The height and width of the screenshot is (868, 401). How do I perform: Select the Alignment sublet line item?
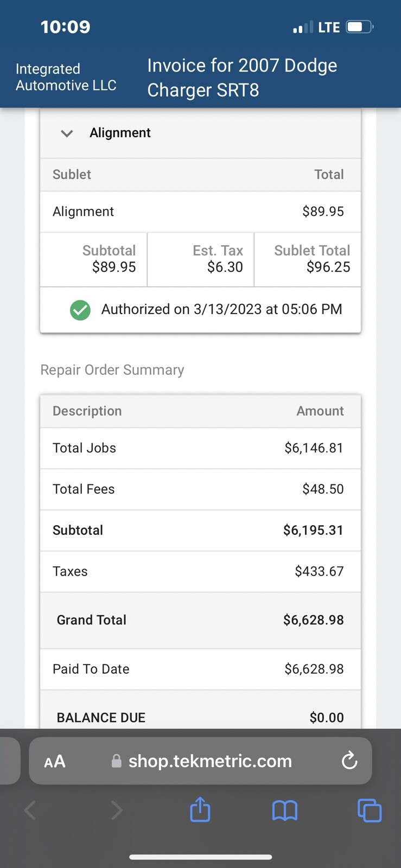point(84,212)
